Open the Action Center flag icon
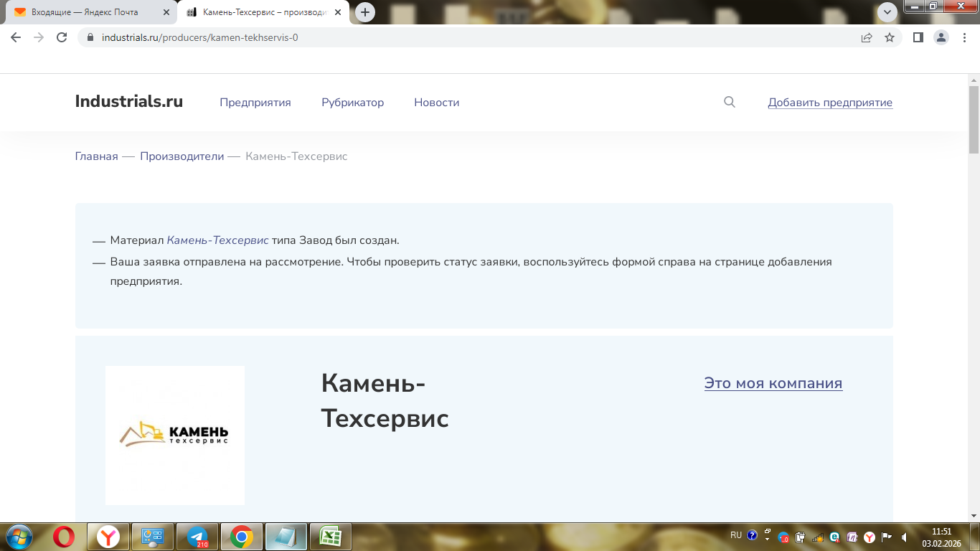 (x=887, y=537)
